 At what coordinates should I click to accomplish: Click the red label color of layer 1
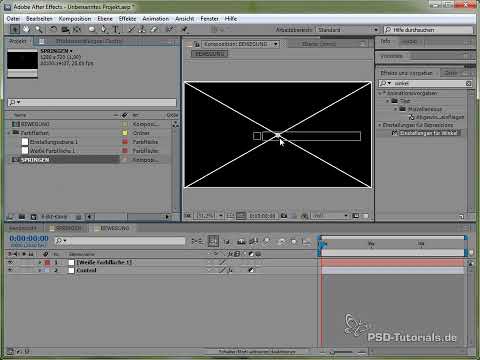click(x=47, y=263)
